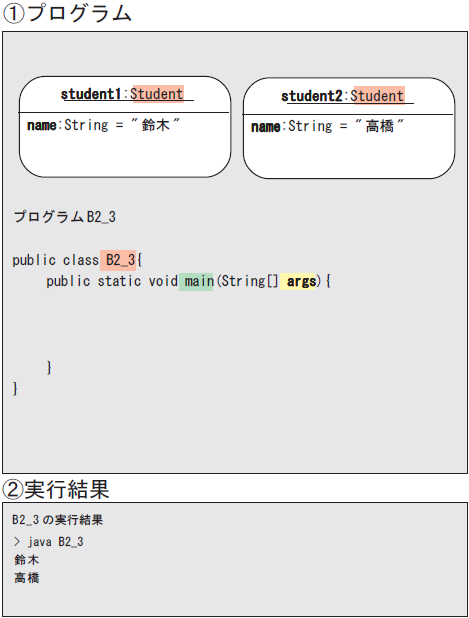This screenshot has height=618, width=469.
Task: Click the 高橋 output line
Action: 27,578
